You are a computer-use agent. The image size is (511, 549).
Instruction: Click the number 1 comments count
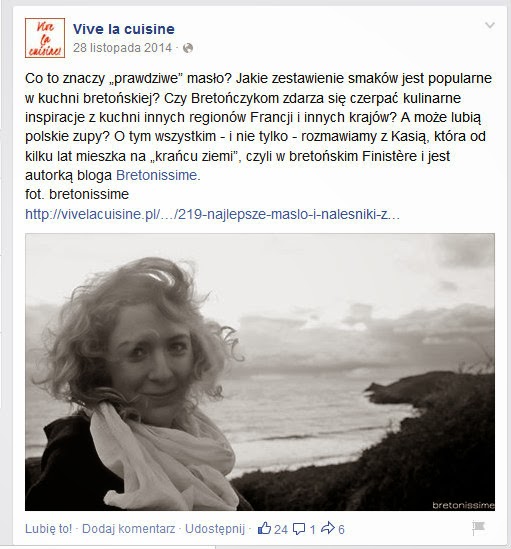coord(312,529)
